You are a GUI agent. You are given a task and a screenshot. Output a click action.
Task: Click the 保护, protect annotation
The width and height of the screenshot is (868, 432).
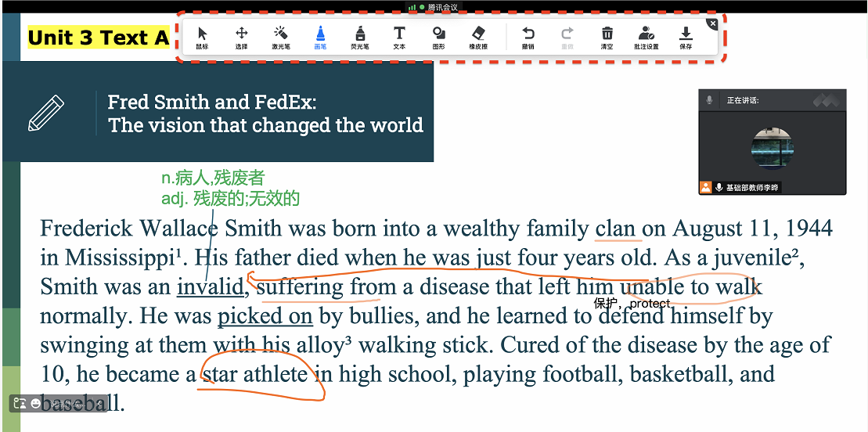pos(632,303)
